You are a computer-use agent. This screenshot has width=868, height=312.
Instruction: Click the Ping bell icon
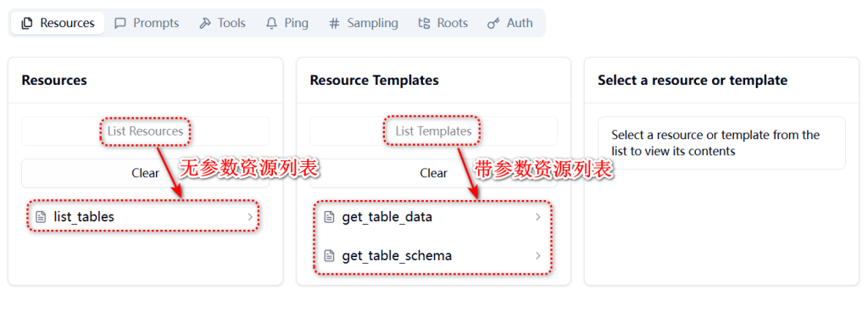coord(272,23)
